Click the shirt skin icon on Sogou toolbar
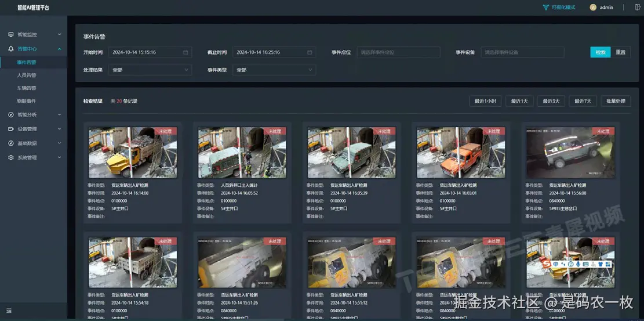644x321 pixels. pos(600,264)
